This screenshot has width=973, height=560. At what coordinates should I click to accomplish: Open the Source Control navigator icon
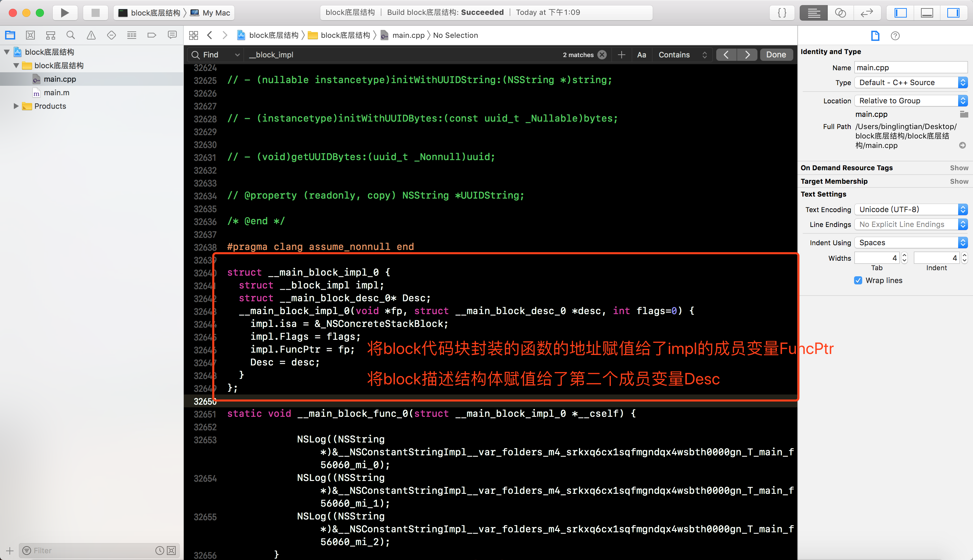[x=30, y=35]
